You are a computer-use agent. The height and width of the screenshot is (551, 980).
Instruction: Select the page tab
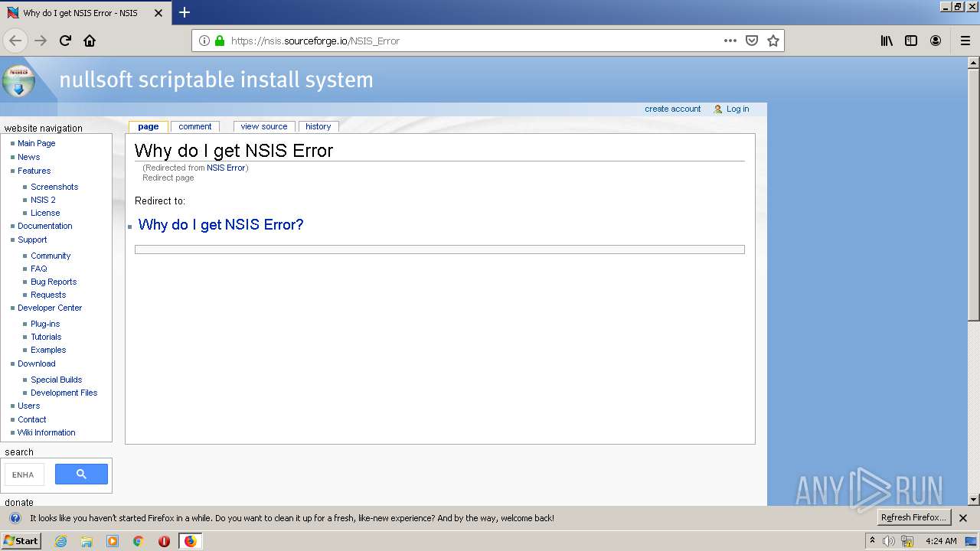[149, 127]
